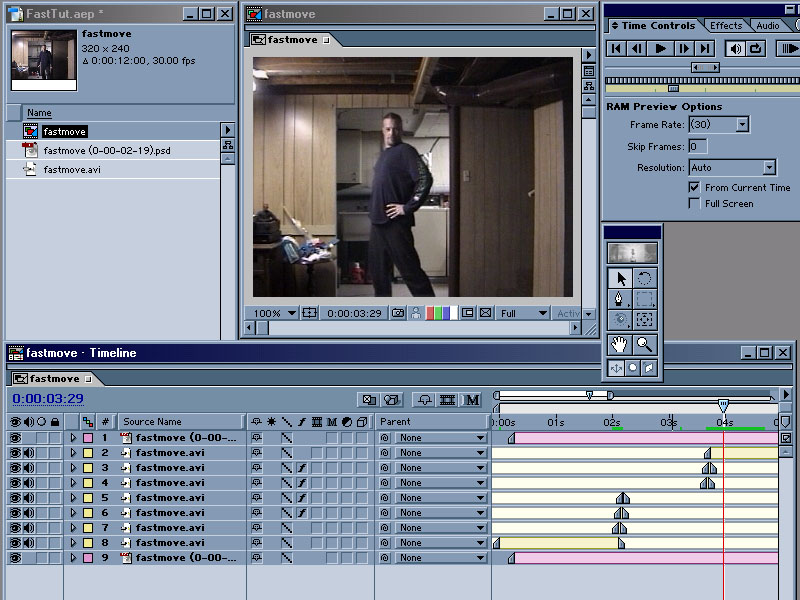Screen dimensions: 800x600
Task: Jump to first frame in Time Controls
Action: click(617, 48)
